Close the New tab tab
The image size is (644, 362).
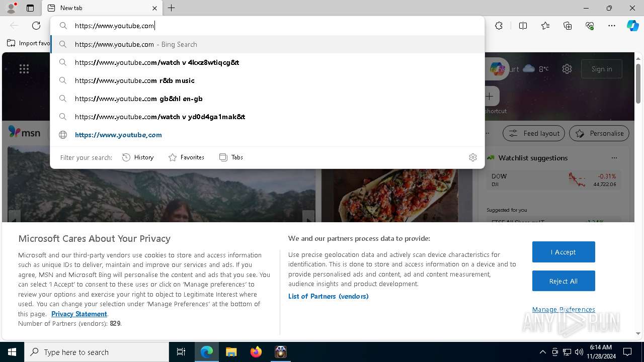pyautogui.click(x=154, y=8)
